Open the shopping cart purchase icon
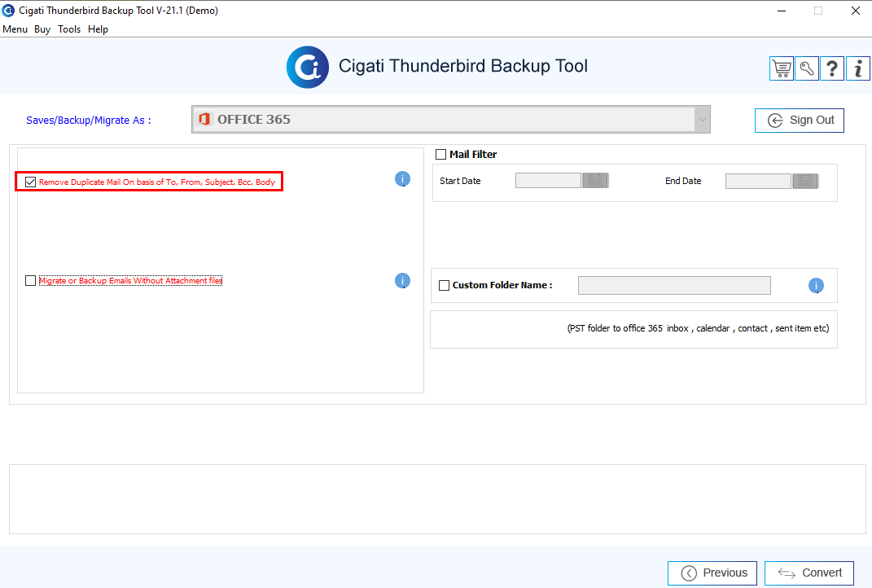This screenshot has width=872, height=588. pyautogui.click(x=782, y=68)
